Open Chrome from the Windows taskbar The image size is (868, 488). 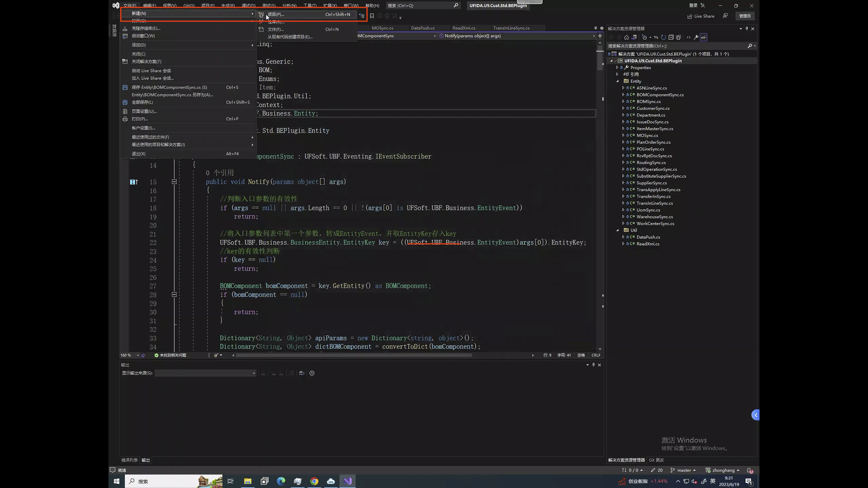pyautogui.click(x=314, y=481)
